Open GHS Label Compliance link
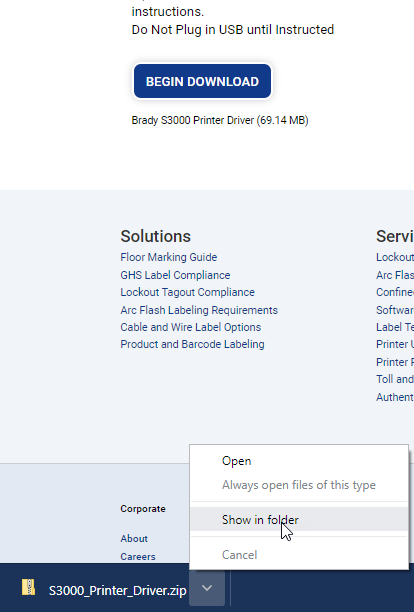 (x=175, y=275)
